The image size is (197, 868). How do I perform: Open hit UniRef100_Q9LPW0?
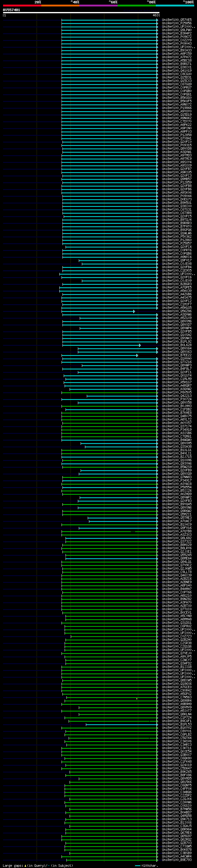point(176,30)
